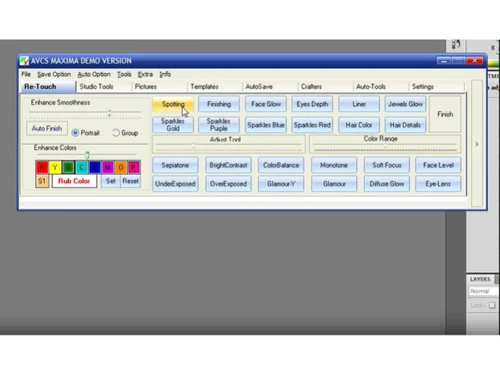Image resolution: width=500 pixels, height=375 pixels.
Task: Click the Color Range slider
Action: [385, 146]
